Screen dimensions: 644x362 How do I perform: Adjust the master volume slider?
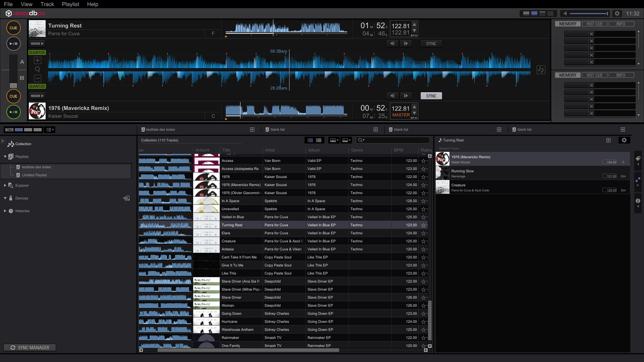[589, 13]
